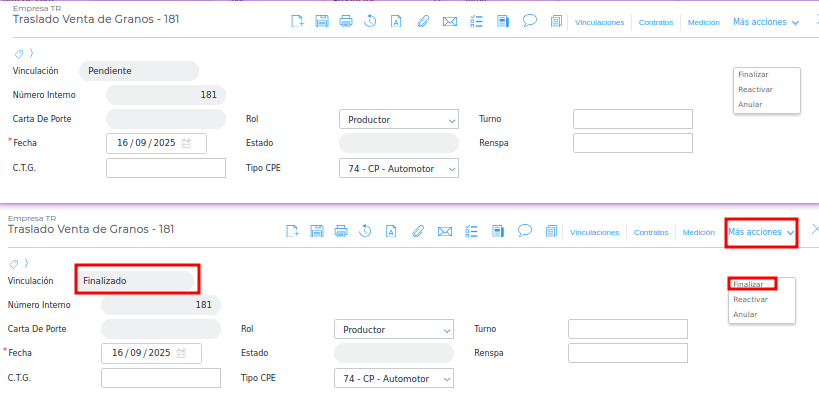Click Carta De Porte field in lower form
Screen dimensions: 819x399
[x=161, y=329]
